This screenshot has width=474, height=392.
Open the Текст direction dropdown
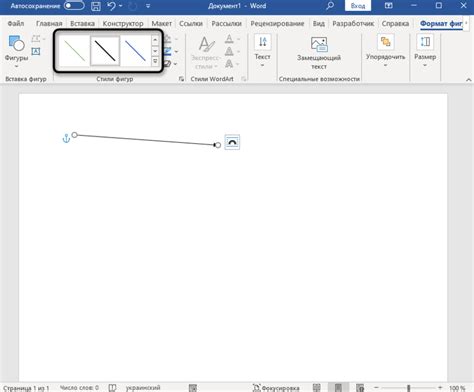pyautogui.click(x=262, y=51)
